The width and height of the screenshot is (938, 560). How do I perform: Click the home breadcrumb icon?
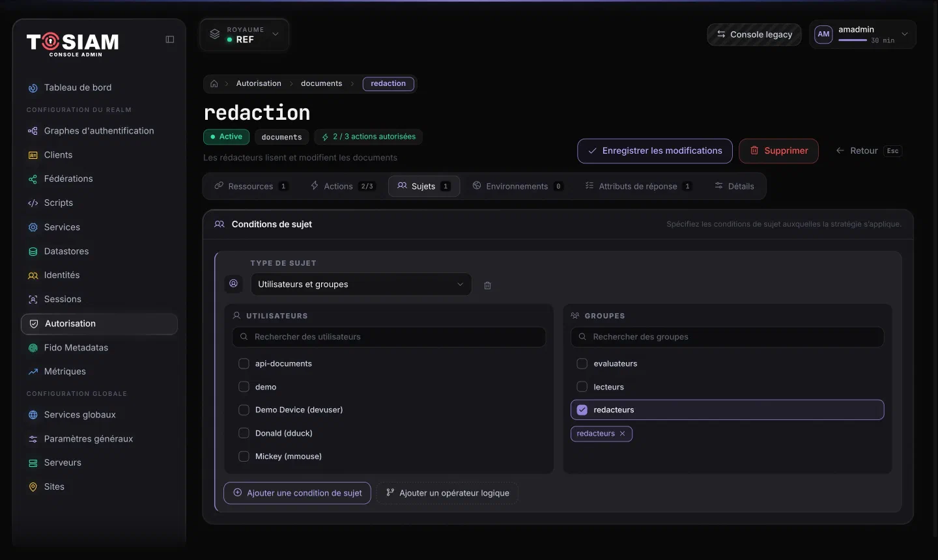(x=214, y=84)
